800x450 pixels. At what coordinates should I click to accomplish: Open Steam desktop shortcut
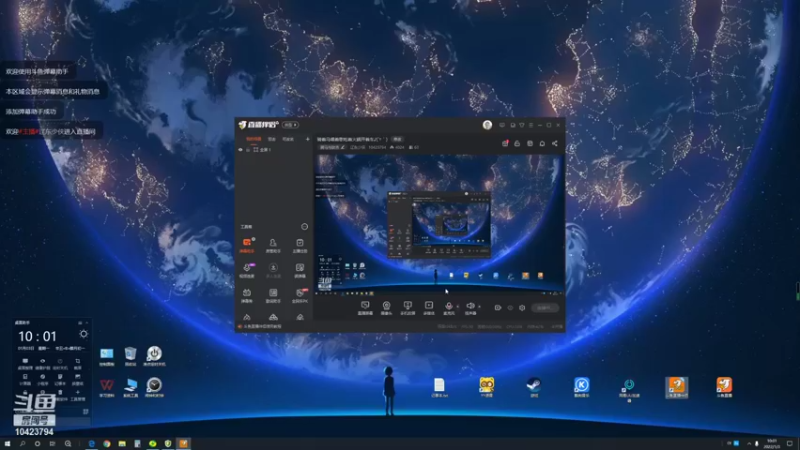click(534, 387)
